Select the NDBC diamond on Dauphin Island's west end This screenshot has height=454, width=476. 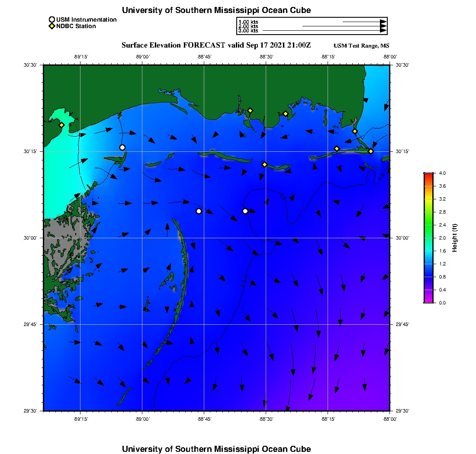[337, 149]
